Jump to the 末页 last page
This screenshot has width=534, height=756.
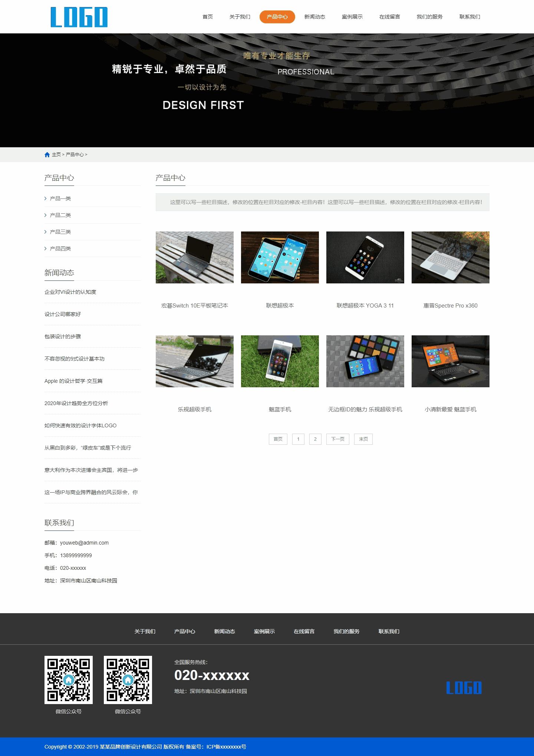363,439
